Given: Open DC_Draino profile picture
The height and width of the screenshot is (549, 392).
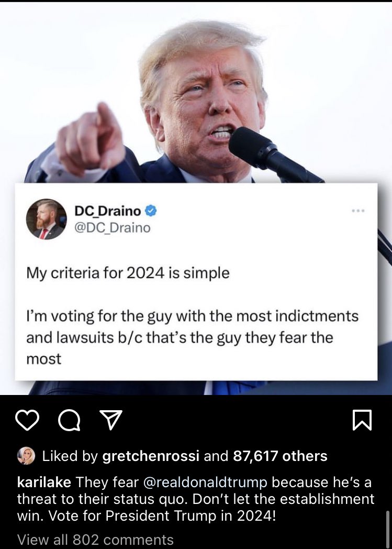Looking at the screenshot, I should [x=46, y=219].
